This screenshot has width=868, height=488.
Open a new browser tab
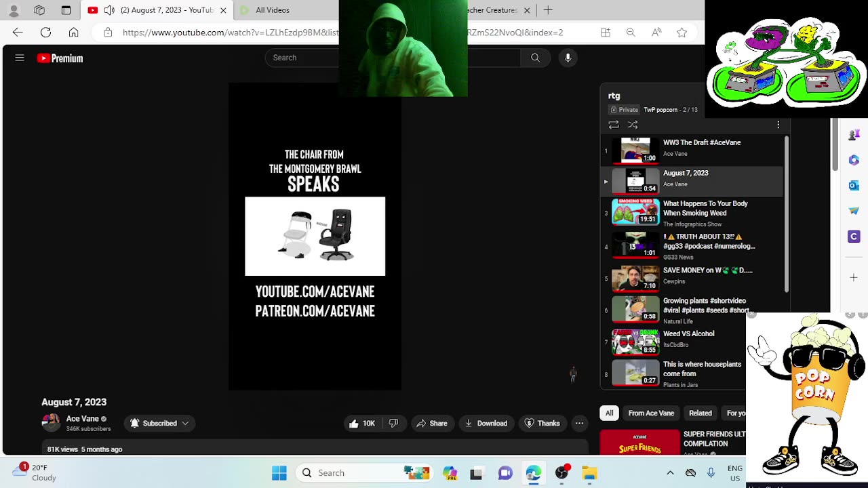(548, 10)
